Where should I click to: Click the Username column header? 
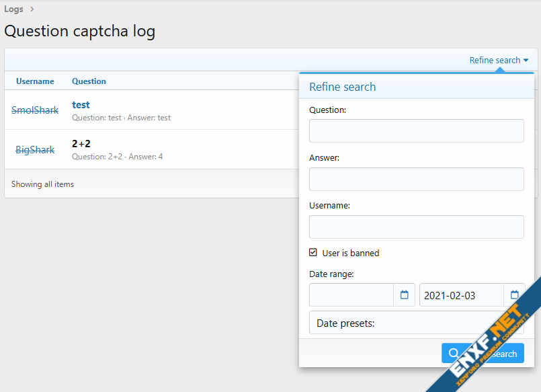pos(35,81)
